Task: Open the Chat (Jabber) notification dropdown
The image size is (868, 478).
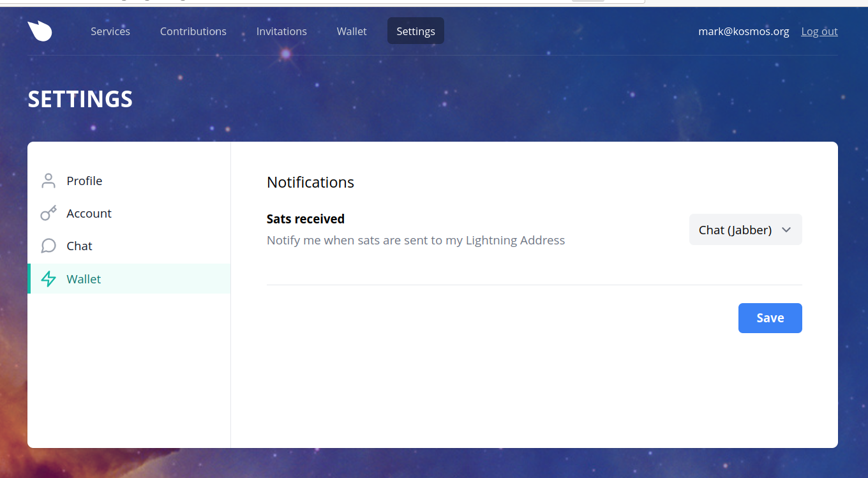Action: [x=735, y=230]
